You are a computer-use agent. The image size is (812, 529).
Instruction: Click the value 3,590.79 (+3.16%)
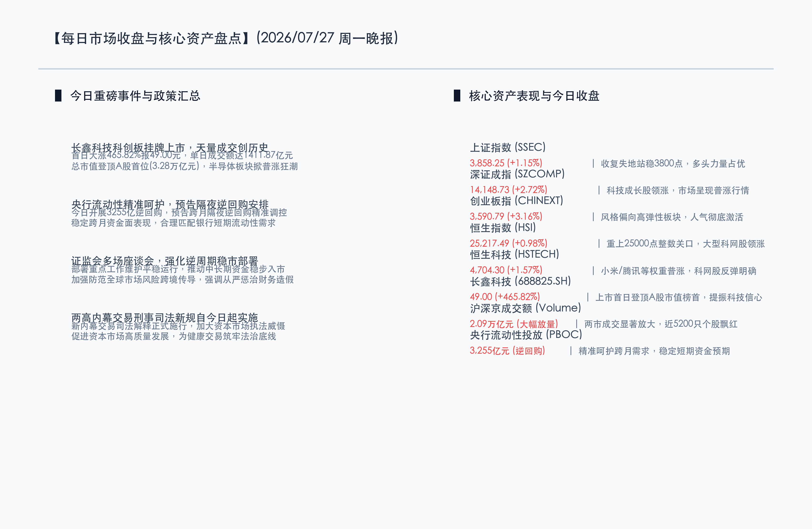pyautogui.click(x=506, y=216)
